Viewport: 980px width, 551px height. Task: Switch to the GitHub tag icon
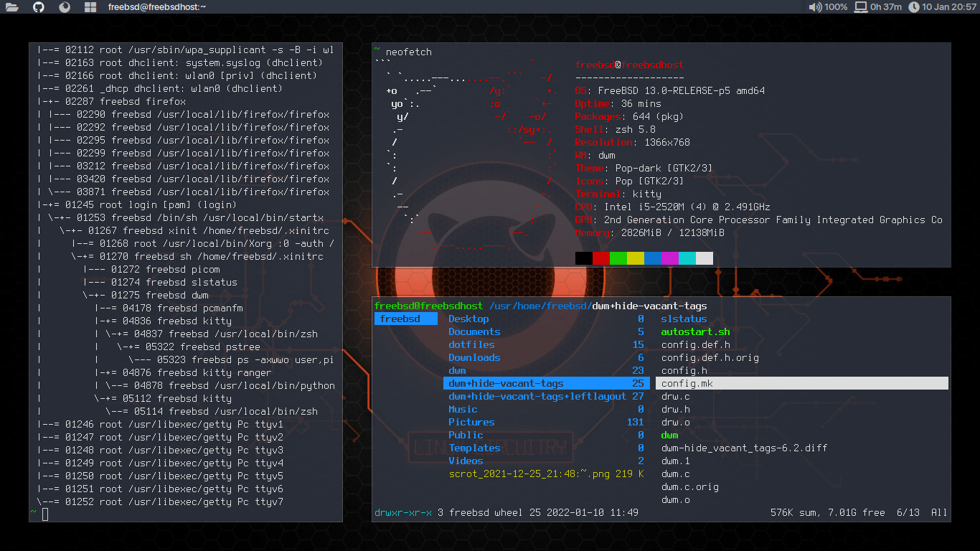[x=38, y=7]
